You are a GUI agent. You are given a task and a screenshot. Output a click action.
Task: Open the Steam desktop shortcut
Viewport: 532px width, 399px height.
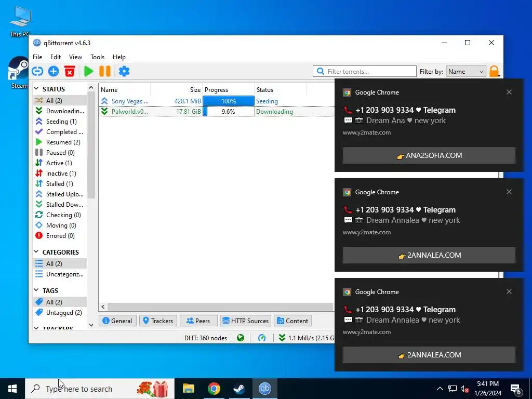tap(19, 73)
